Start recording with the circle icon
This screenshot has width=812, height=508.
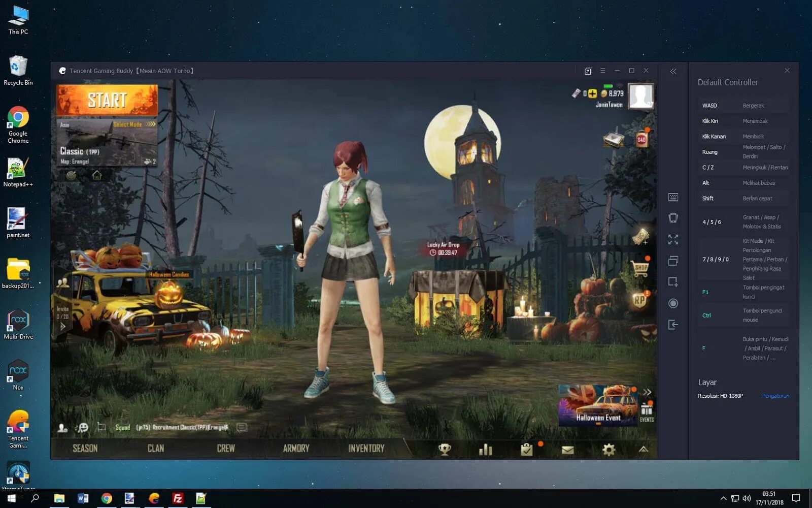pyautogui.click(x=673, y=303)
